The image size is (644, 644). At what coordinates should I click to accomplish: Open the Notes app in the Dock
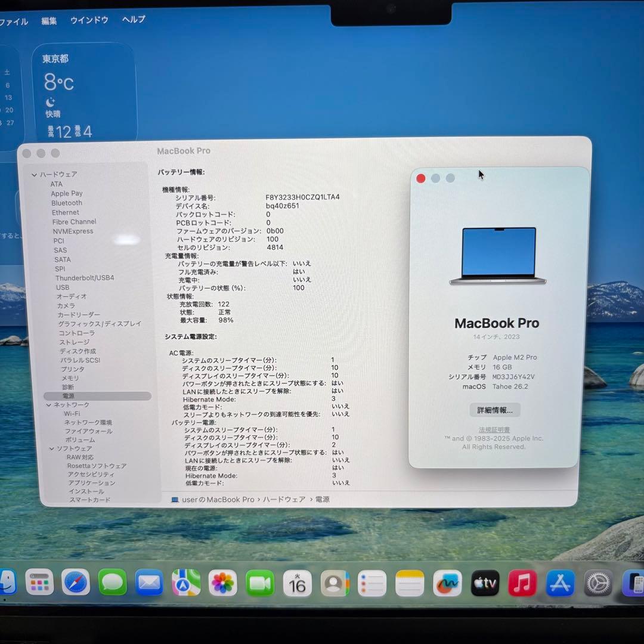pyautogui.click(x=410, y=583)
